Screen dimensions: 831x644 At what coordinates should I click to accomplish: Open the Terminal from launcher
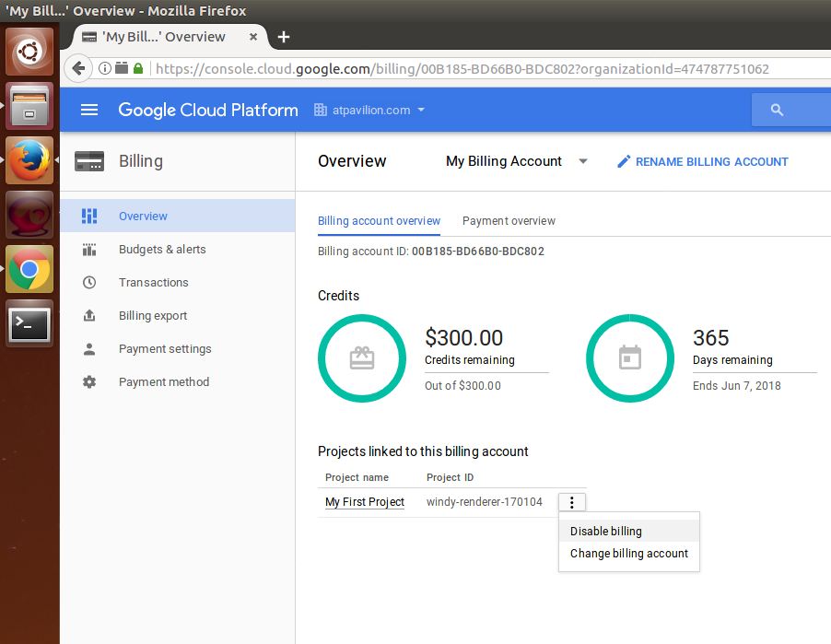29,323
